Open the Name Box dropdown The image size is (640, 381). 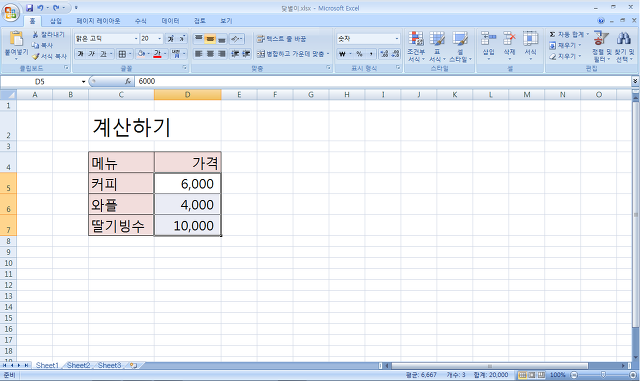coord(83,82)
